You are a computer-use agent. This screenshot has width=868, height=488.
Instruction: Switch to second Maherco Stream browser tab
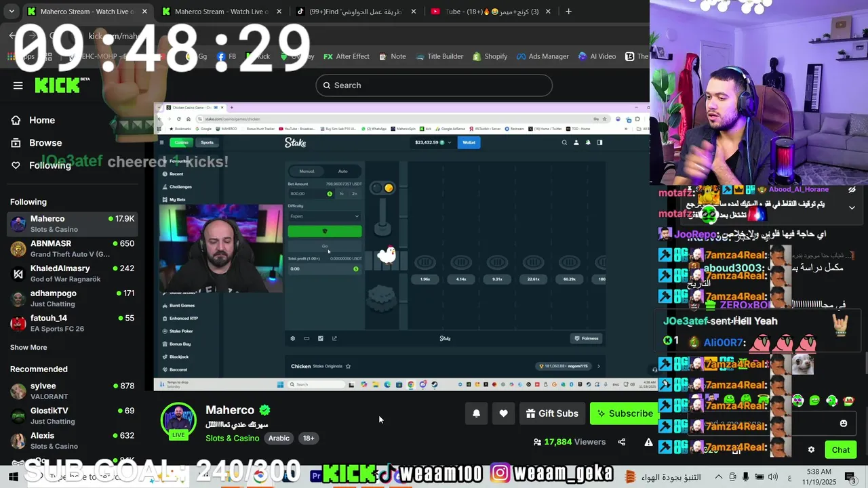(222, 12)
